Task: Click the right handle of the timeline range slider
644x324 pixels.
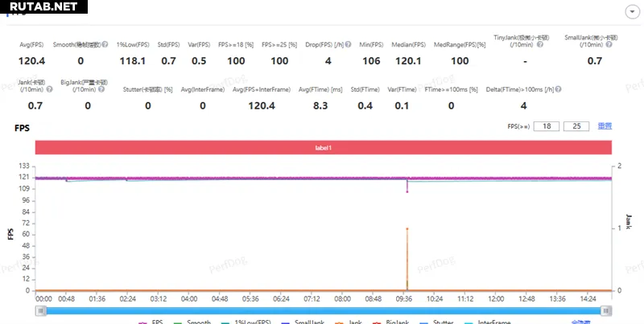Action: pos(605,309)
